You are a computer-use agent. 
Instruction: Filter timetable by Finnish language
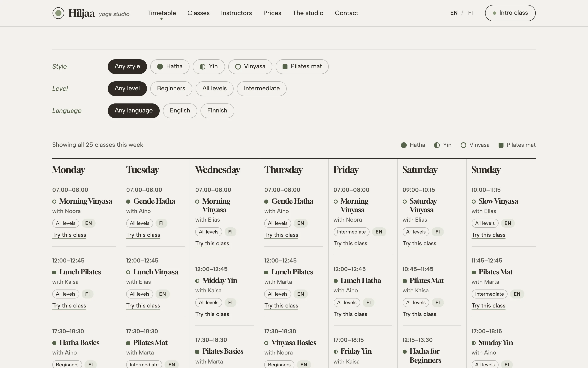coord(217,111)
